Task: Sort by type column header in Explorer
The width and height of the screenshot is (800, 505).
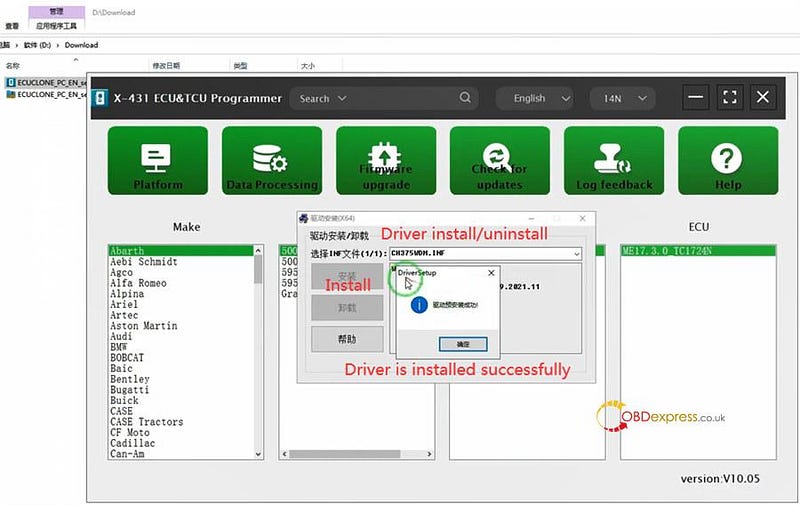Action: click(x=240, y=65)
